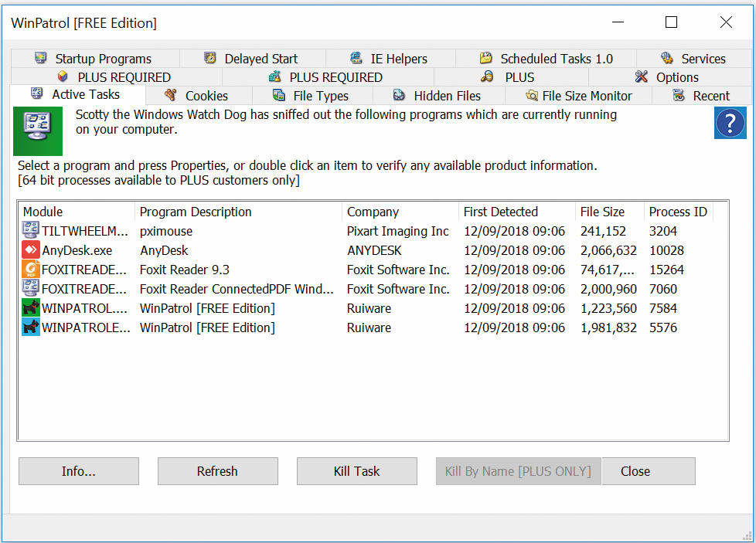Click the Delayed Start clock icon

coord(209,58)
